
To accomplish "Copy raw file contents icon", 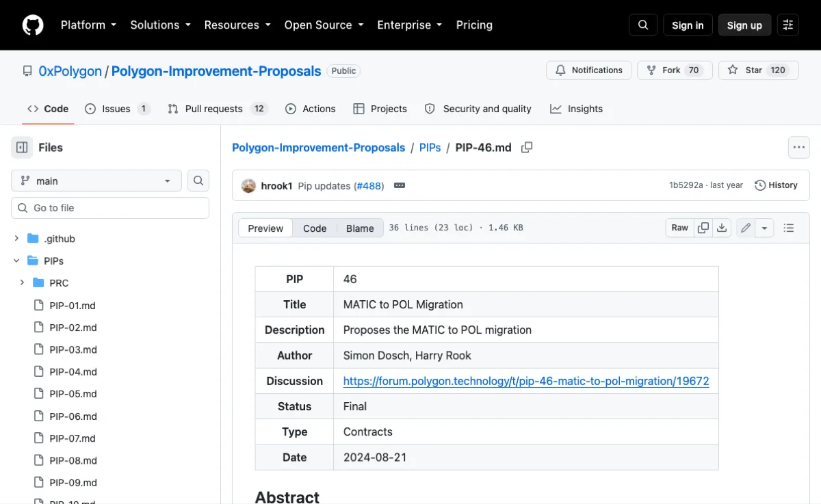I will point(703,228).
